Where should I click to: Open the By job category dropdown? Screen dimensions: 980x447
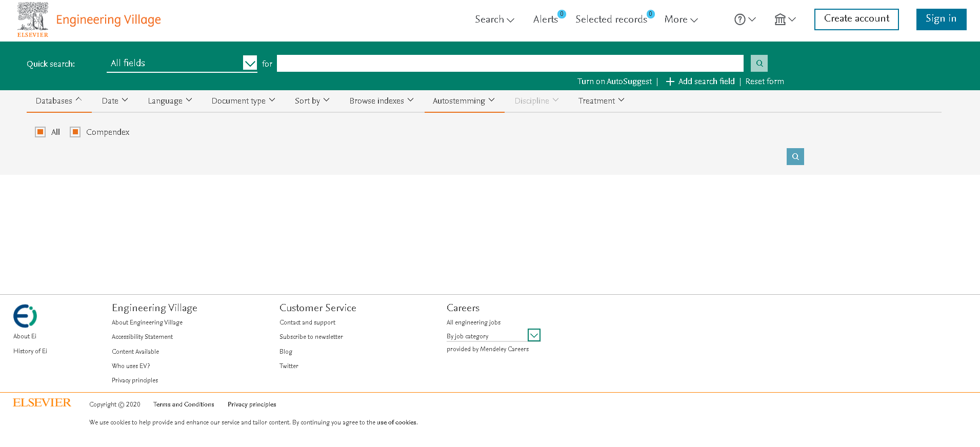tap(493, 335)
